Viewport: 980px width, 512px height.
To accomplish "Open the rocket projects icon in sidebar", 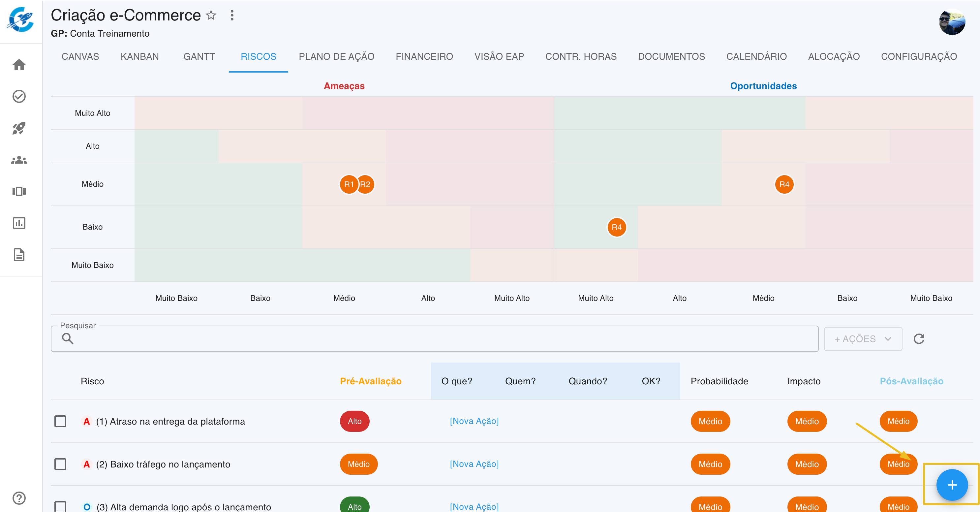I will pyautogui.click(x=19, y=128).
